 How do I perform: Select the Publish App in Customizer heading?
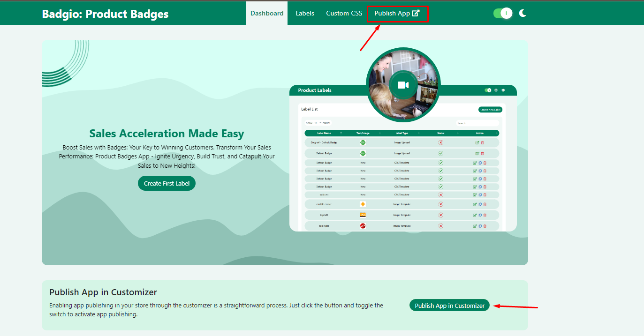pos(103,292)
